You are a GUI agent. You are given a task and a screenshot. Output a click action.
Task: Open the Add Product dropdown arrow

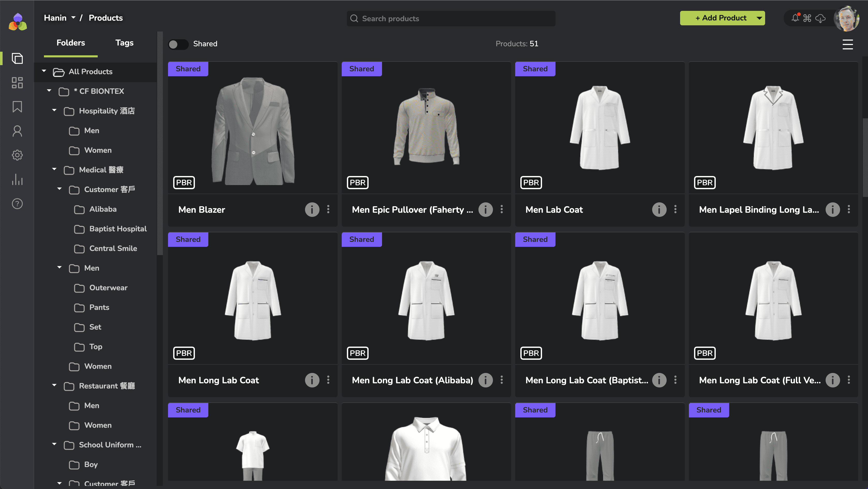click(759, 18)
